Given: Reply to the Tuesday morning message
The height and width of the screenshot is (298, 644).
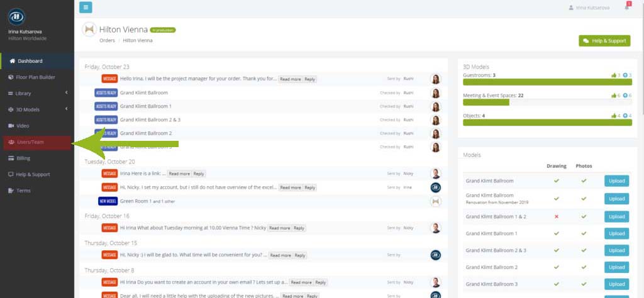Looking at the screenshot, I should [299, 228].
